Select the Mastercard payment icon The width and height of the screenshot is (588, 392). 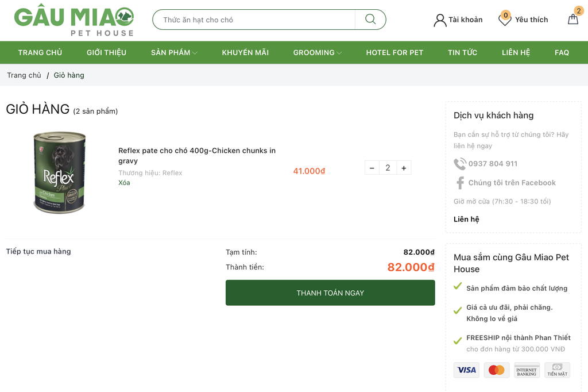(497, 370)
